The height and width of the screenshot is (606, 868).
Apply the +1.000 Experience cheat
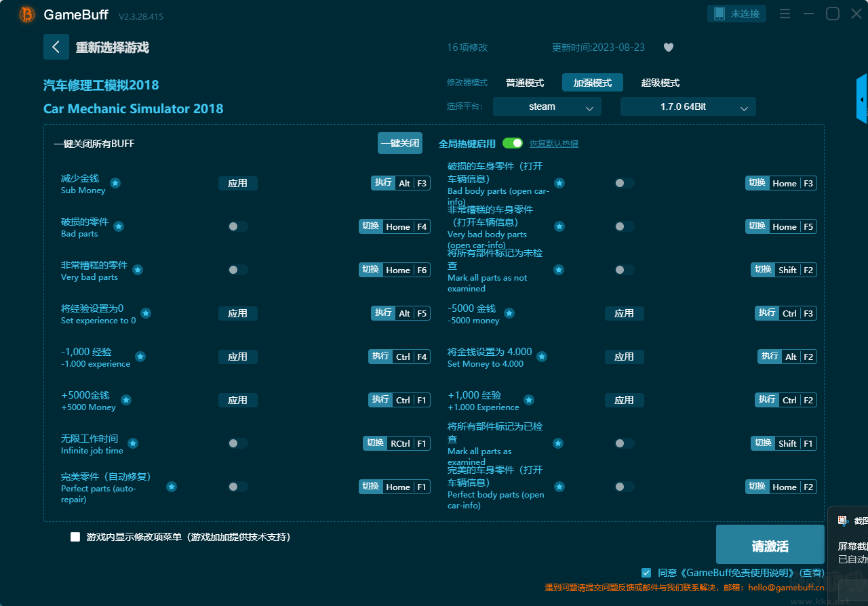click(625, 400)
